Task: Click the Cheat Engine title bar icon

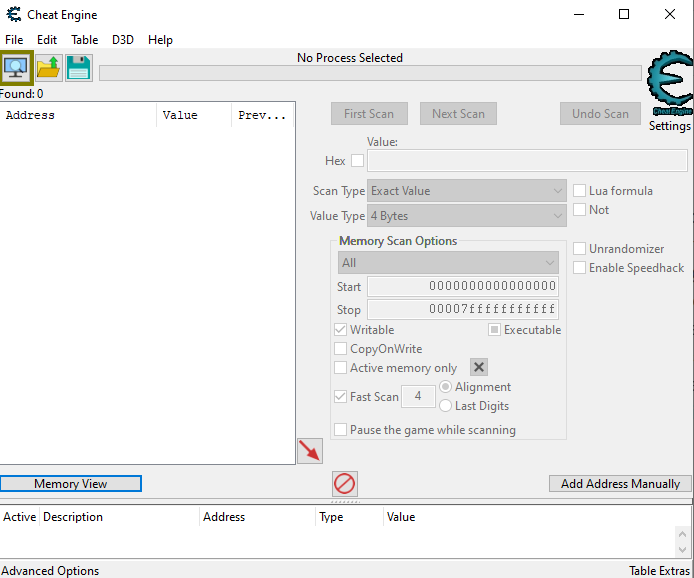Action: coord(14,15)
